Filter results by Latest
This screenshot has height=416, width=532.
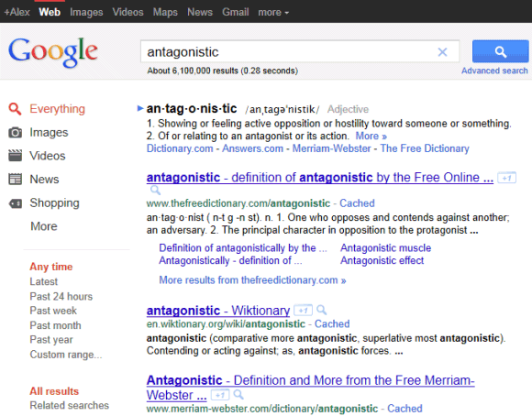tap(44, 281)
